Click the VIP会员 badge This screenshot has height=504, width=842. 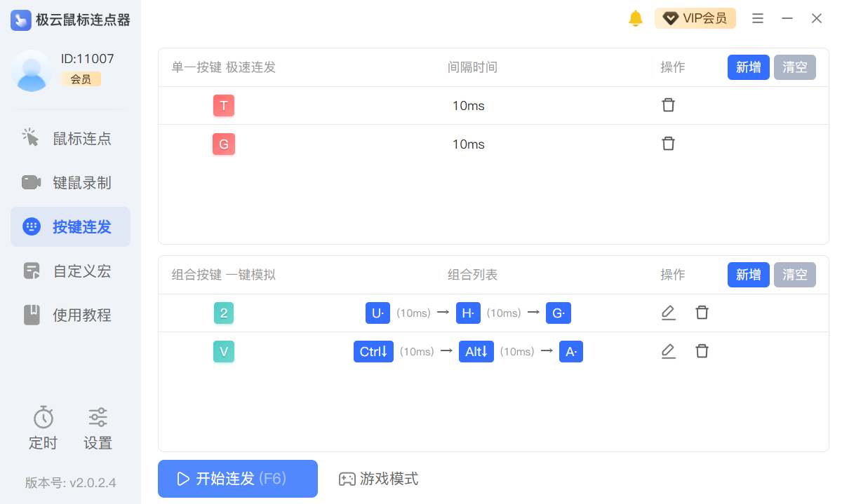(x=695, y=19)
